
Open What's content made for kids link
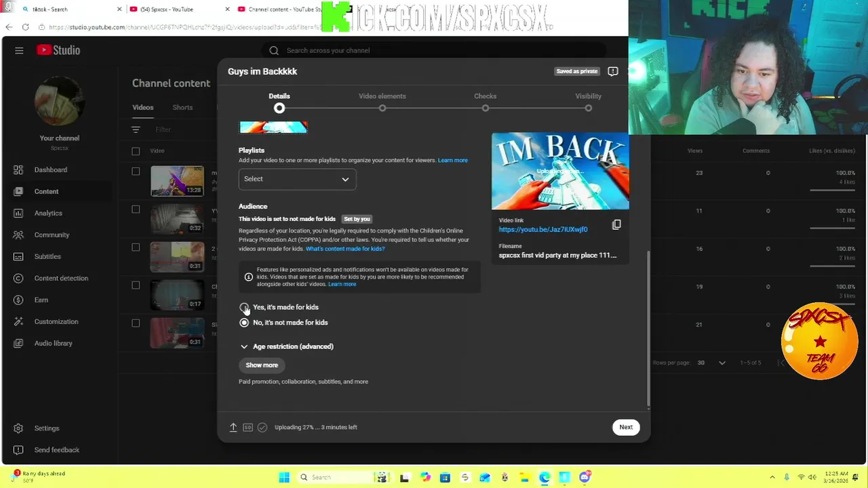click(x=345, y=249)
